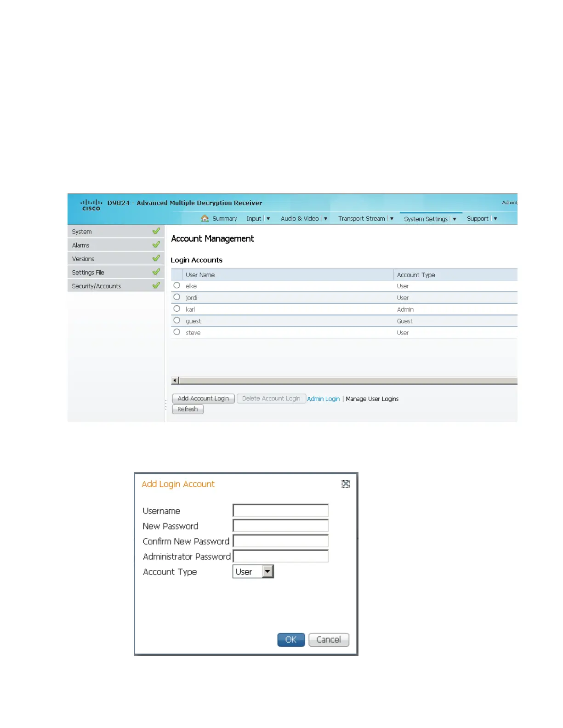563x728 pixels.
Task: Click green checkmark next to Security/Accounts
Action: [x=156, y=285]
